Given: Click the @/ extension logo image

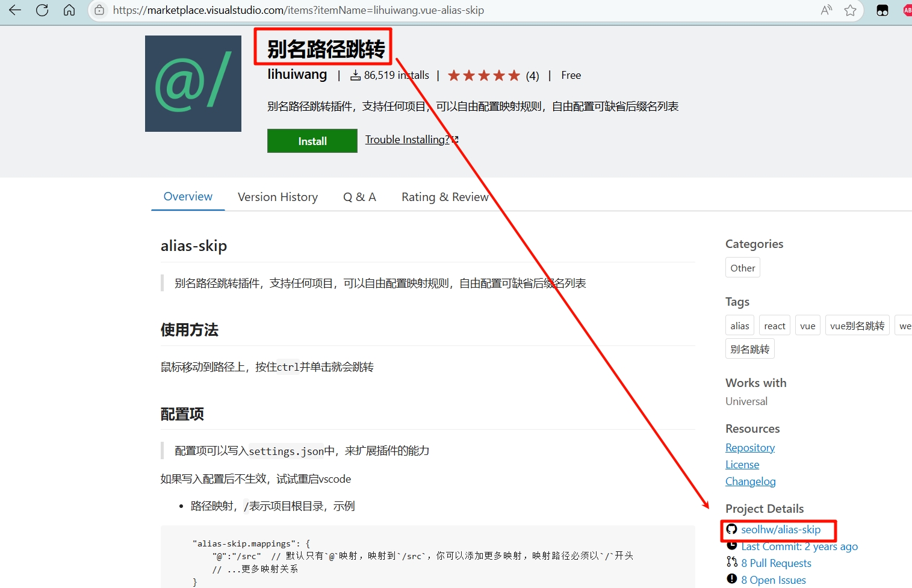Looking at the screenshot, I should pos(193,84).
